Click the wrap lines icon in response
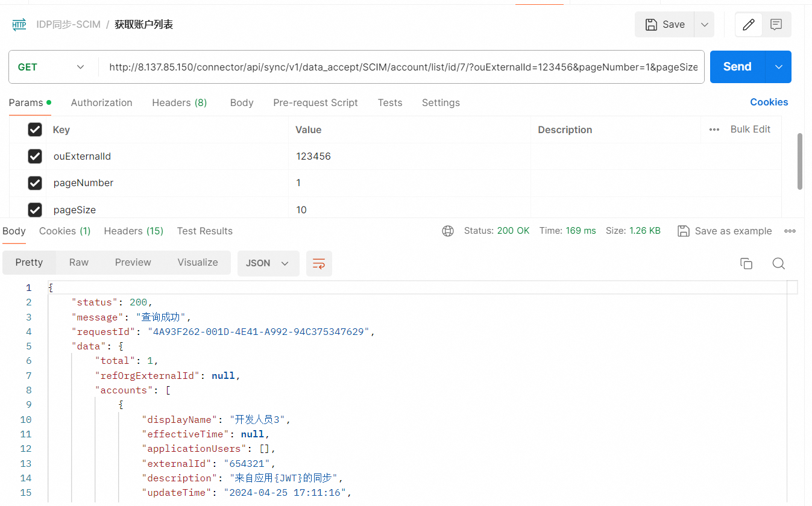Viewport: 812px width, 506px height. tap(319, 263)
